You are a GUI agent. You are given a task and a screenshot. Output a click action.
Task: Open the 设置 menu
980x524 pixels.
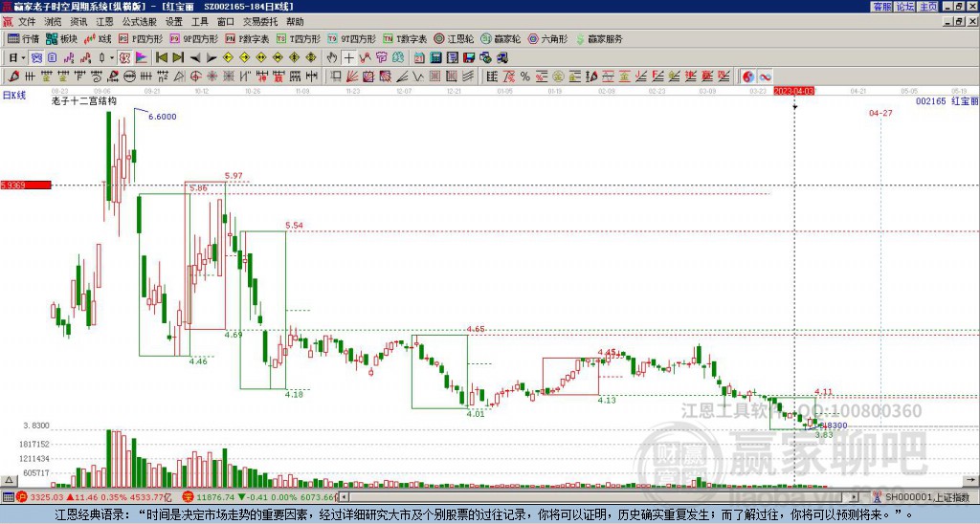click(174, 22)
